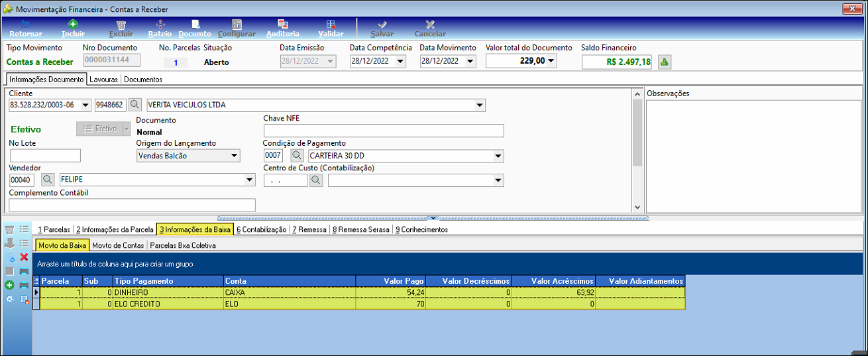This screenshot has width=868, height=356.
Task: Open the Auditoria tool
Action: coord(282,25)
